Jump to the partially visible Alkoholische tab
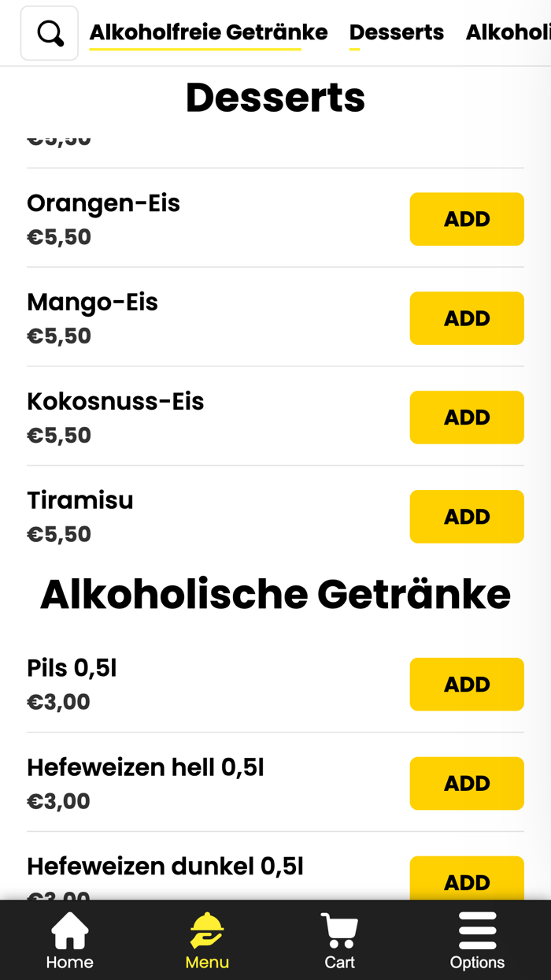 click(508, 32)
